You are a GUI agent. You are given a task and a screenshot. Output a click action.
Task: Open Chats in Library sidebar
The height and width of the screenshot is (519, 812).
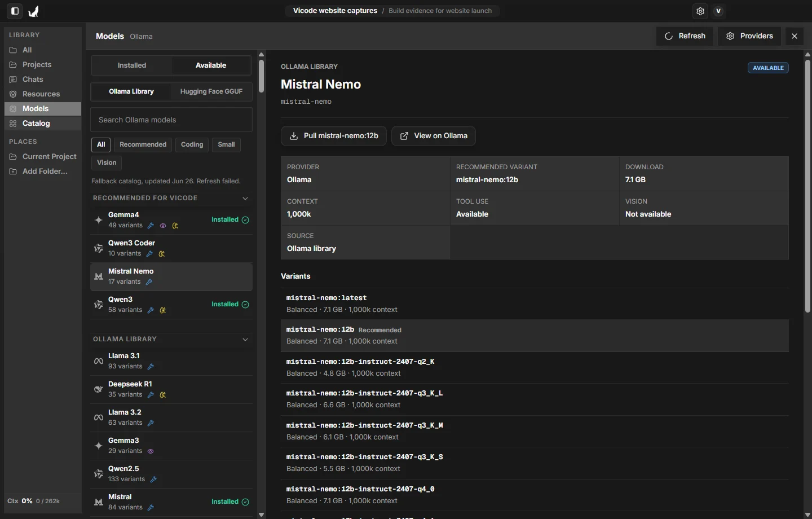[43, 80]
